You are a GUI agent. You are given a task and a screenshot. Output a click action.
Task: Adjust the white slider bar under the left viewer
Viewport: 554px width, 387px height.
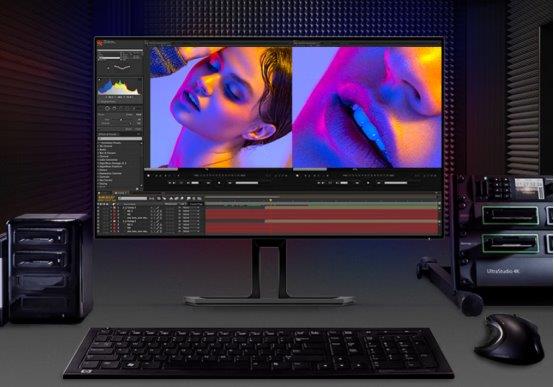[x=247, y=183]
